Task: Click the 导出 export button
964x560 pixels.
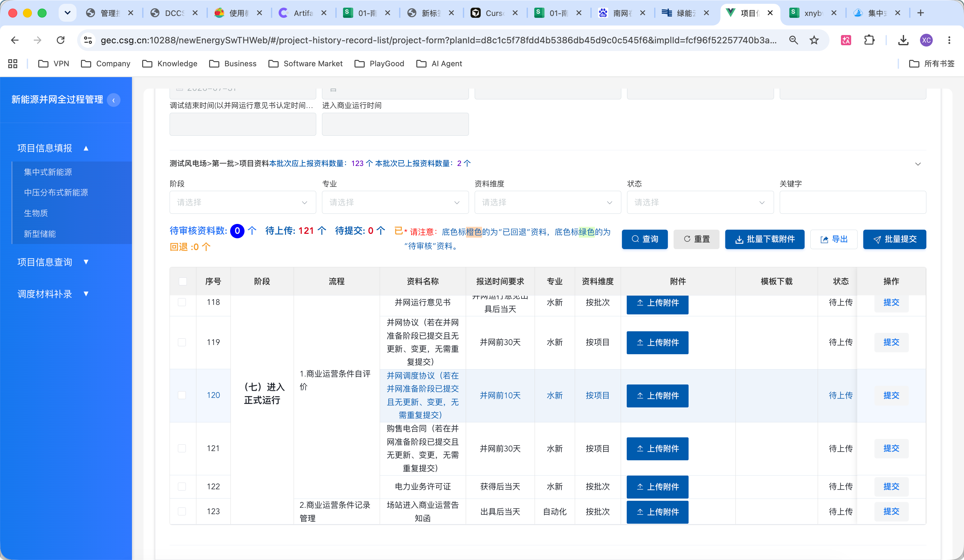Action: (x=834, y=239)
